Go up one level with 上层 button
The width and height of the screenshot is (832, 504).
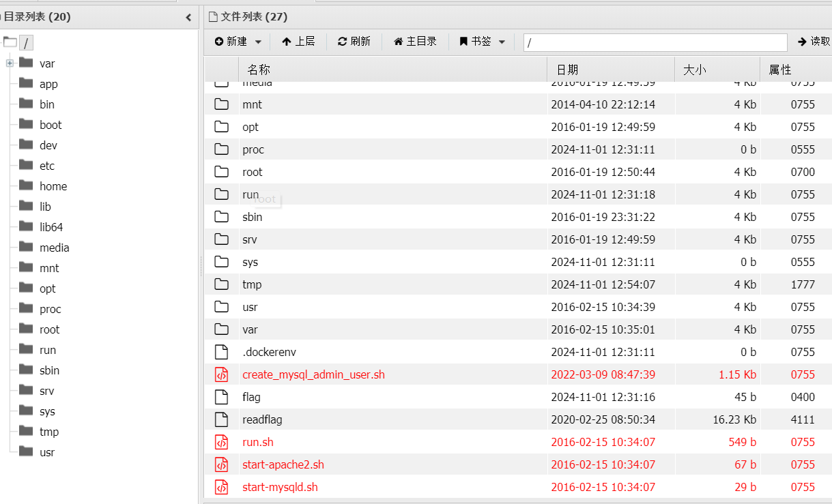tap(298, 42)
